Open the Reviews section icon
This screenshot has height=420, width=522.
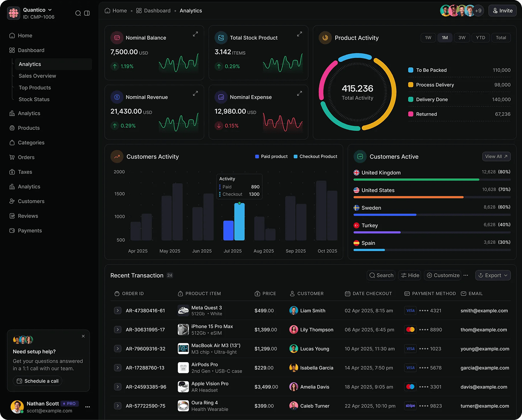12,216
